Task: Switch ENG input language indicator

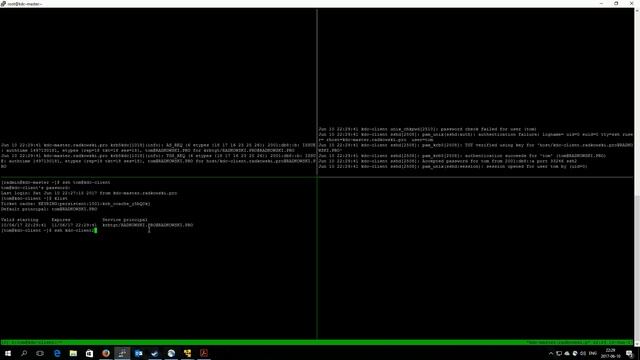Action: (x=593, y=353)
